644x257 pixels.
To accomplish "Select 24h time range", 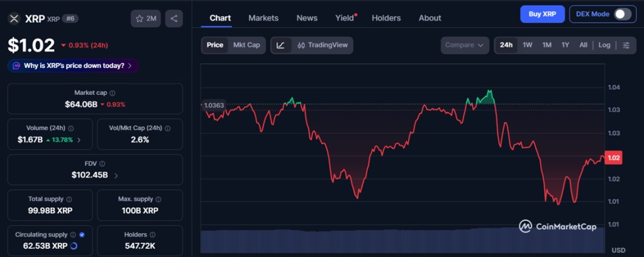I will [x=506, y=45].
